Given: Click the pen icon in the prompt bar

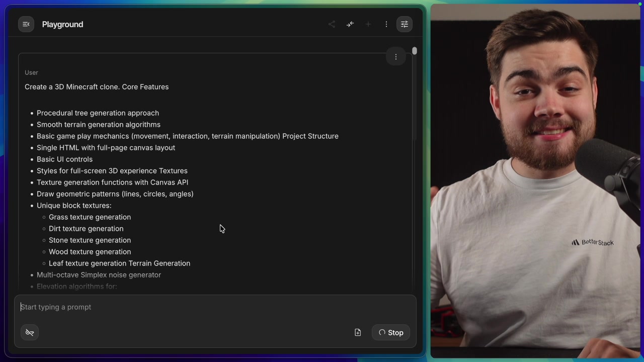Looking at the screenshot, I should [29, 332].
